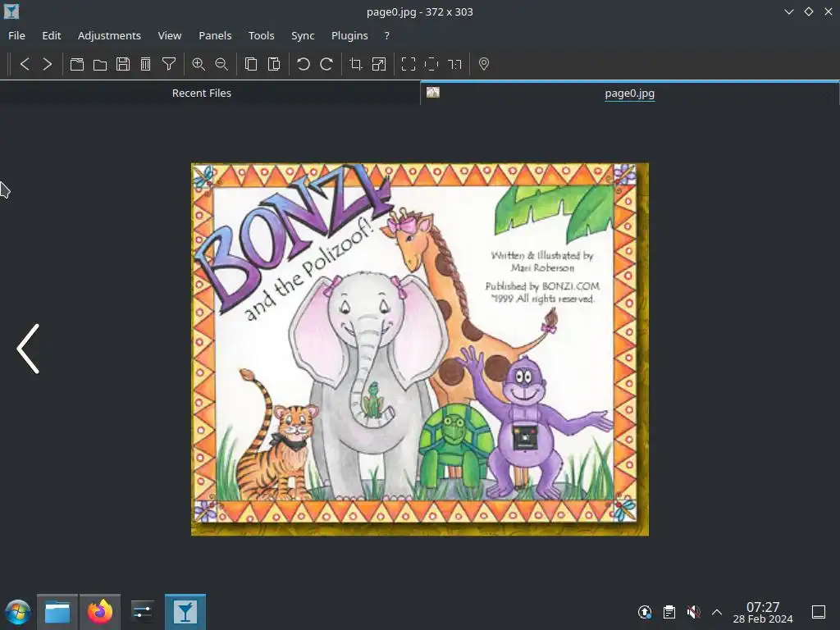
Task: Launch Firefox from the taskbar
Action: pyautogui.click(x=100, y=612)
